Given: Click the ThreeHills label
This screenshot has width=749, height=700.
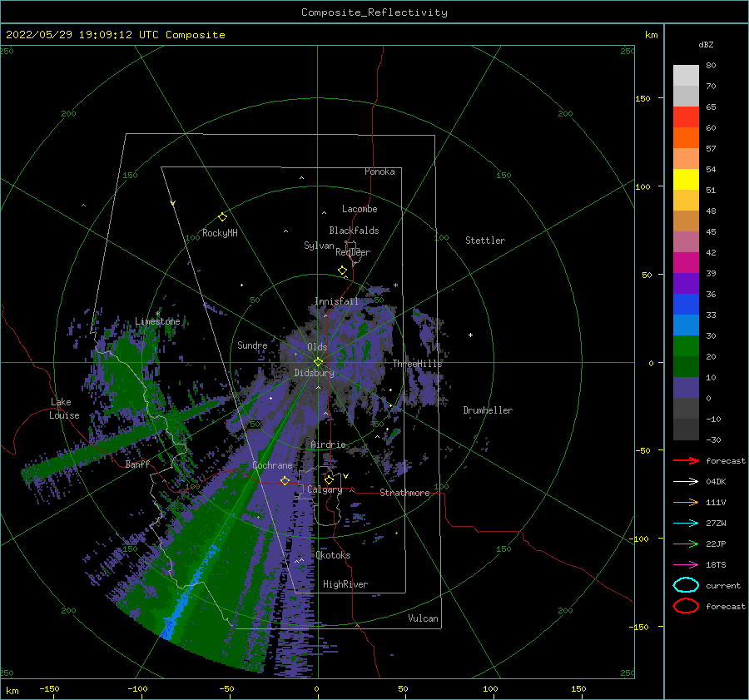Looking at the screenshot, I should (x=418, y=364).
